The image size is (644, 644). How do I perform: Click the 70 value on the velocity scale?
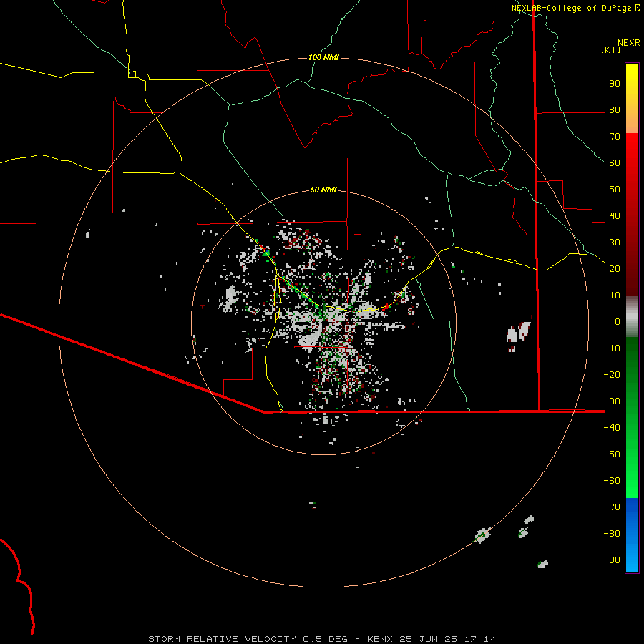coord(615,137)
